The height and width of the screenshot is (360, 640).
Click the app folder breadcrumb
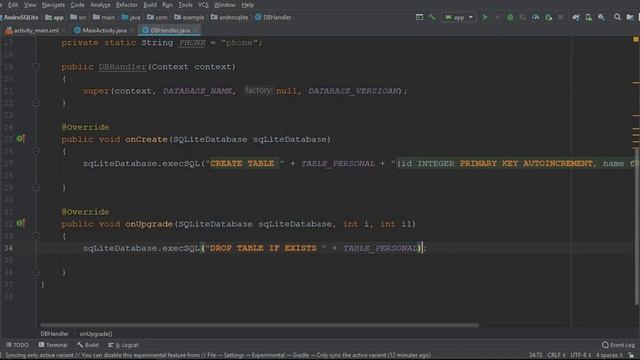click(x=54, y=17)
